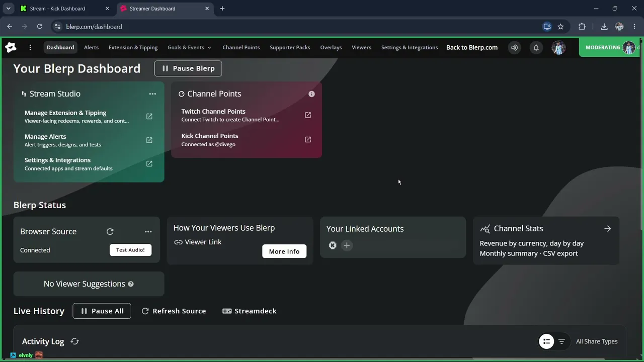Open Channel Stats arrow
Image resolution: width=644 pixels, height=362 pixels.
[x=608, y=229]
